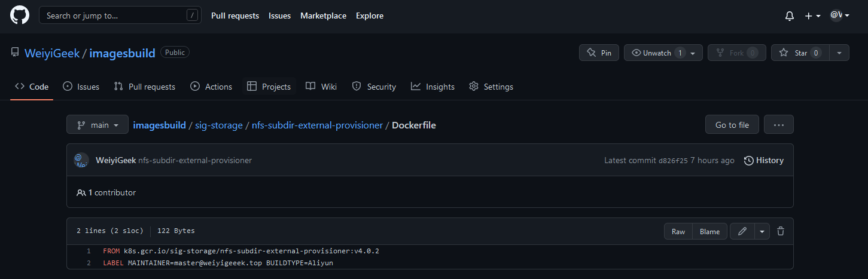Navigate to imagesbuild root breadcrumb
Image resolution: width=868 pixels, height=279 pixels.
pyautogui.click(x=159, y=125)
